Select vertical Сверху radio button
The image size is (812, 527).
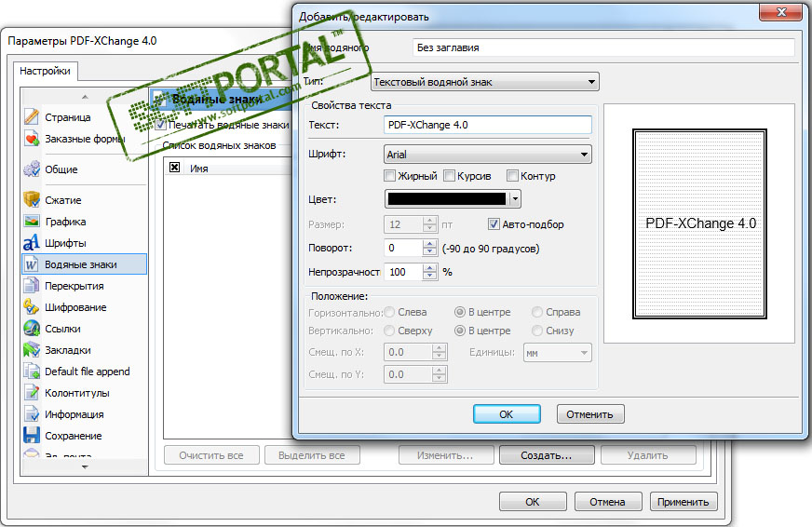[x=389, y=331]
